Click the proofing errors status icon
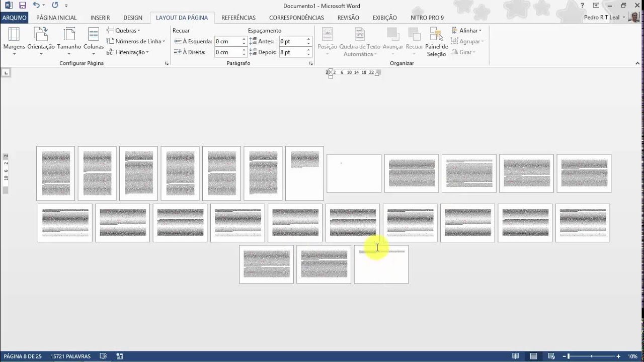 pyautogui.click(x=103, y=356)
